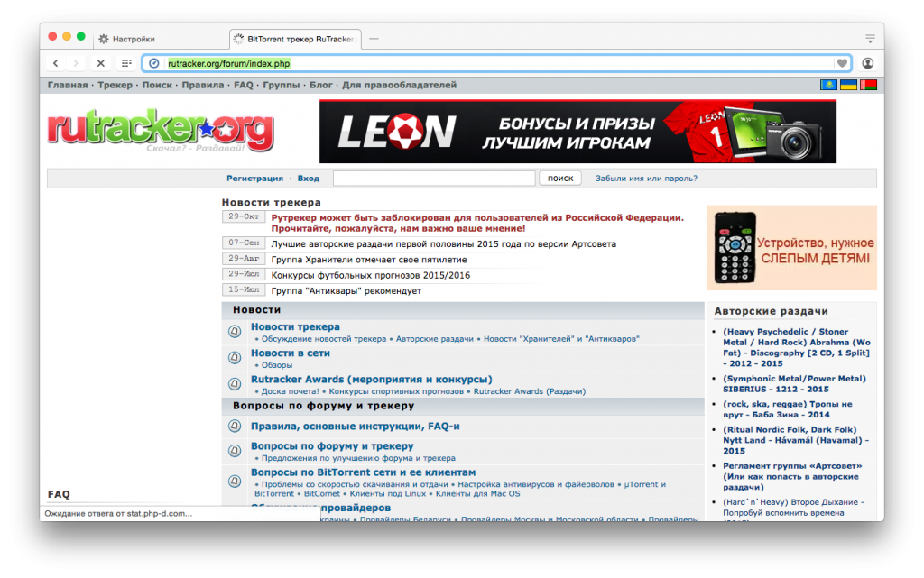
Task: Open Трекер in top navigation
Action: point(115,86)
